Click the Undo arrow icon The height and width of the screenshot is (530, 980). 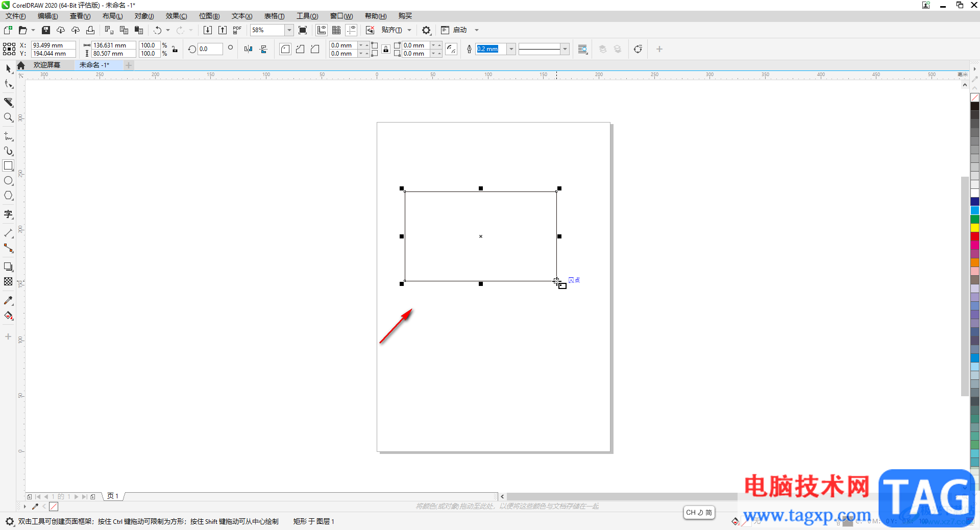tap(158, 30)
